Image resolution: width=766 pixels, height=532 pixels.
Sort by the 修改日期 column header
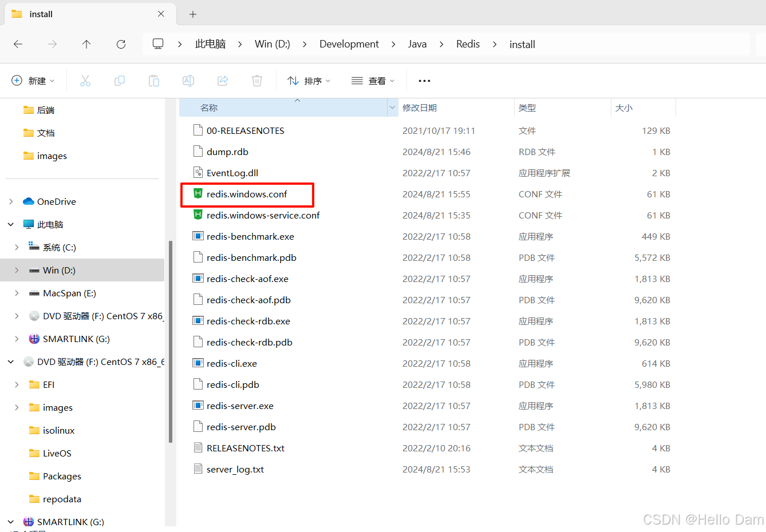click(x=420, y=108)
